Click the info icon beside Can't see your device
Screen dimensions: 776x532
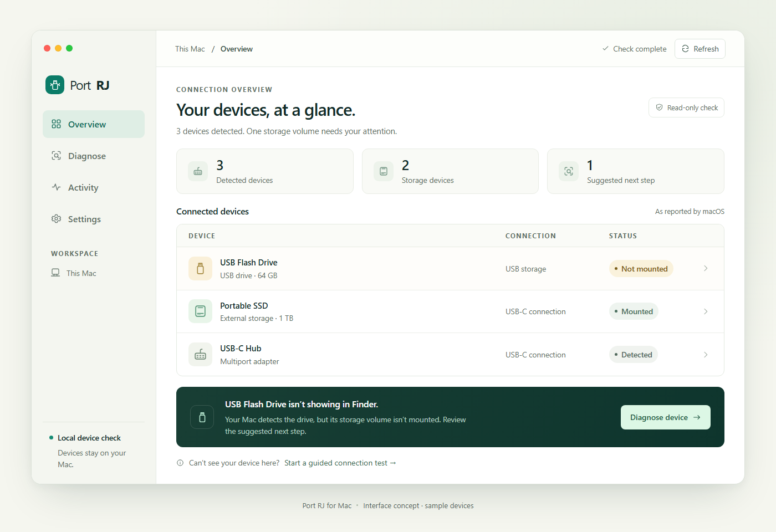180,463
